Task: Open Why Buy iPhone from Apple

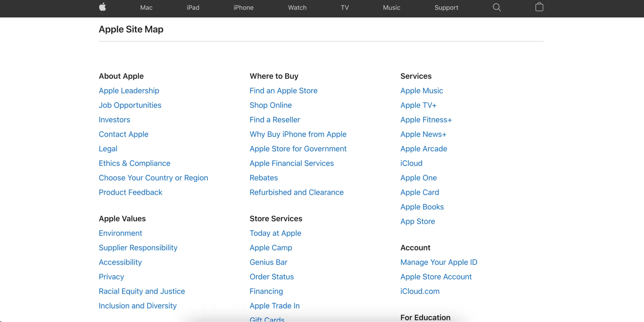Action: [x=298, y=134]
